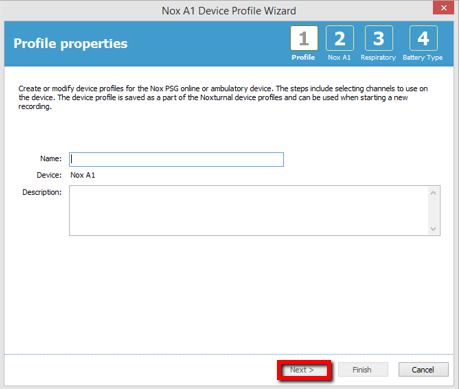Click step 1 Profile wizard icon
The width and height of the screenshot is (460, 389).
pos(304,38)
